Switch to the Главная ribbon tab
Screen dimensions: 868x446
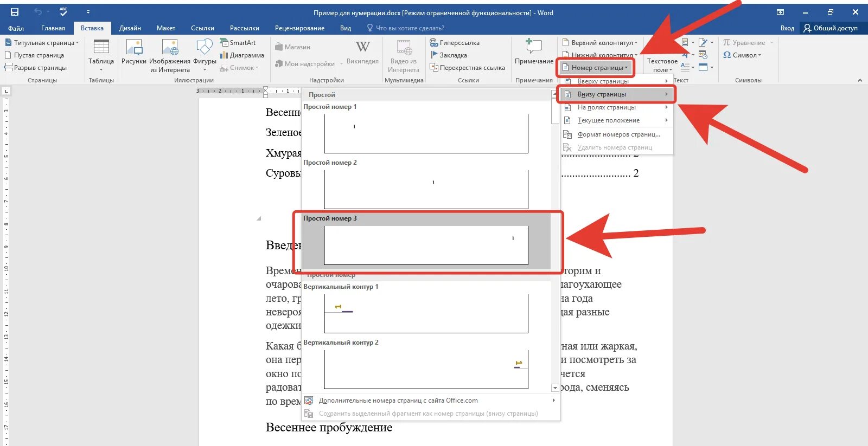click(53, 28)
